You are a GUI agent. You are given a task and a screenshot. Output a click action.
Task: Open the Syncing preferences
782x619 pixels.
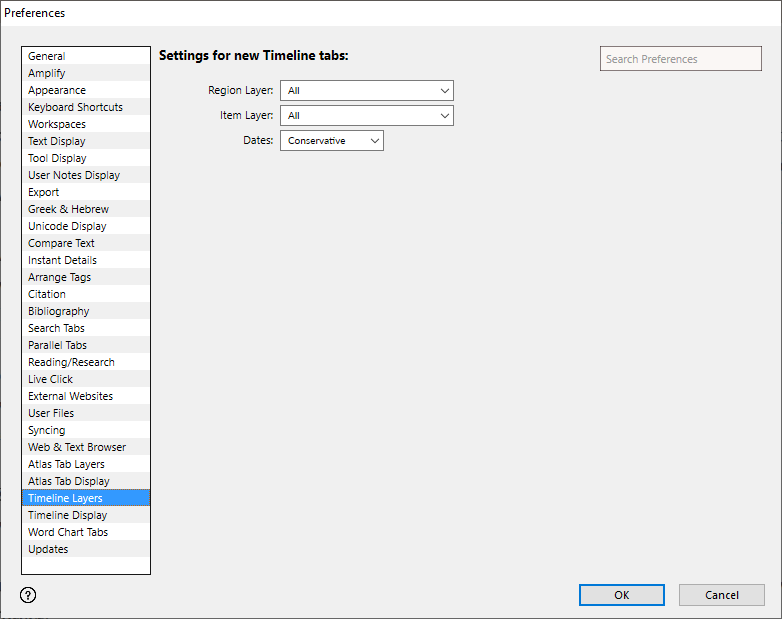tap(47, 431)
